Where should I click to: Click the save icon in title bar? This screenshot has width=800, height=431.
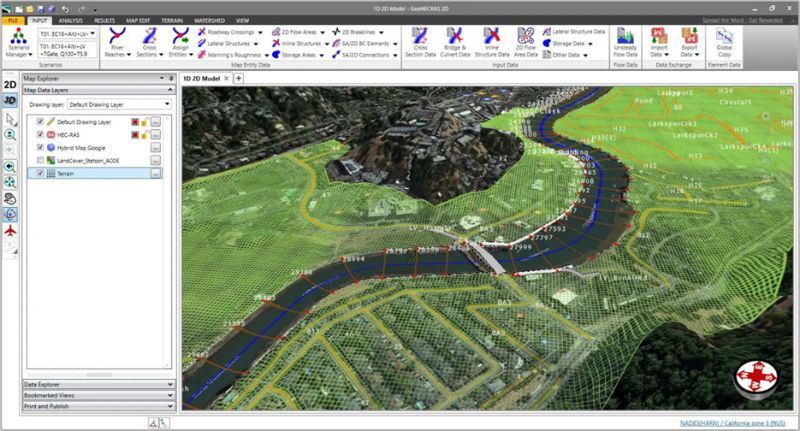coord(40,9)
